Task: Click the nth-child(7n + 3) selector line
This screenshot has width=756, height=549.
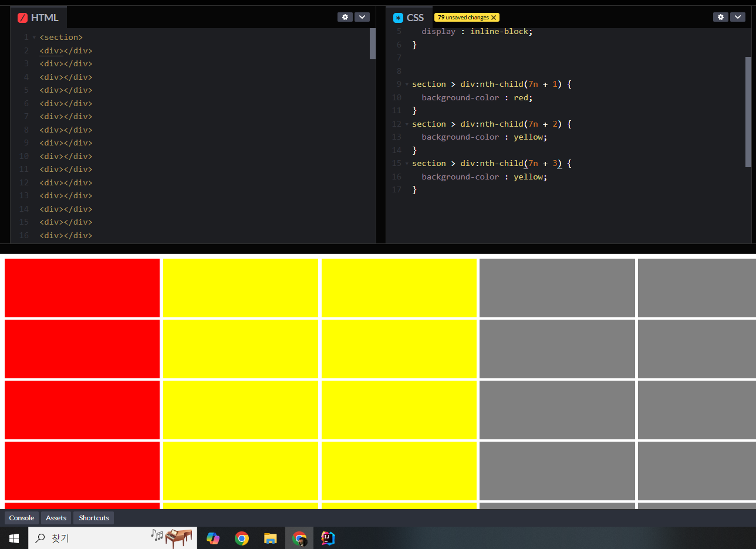Action: 491,164
